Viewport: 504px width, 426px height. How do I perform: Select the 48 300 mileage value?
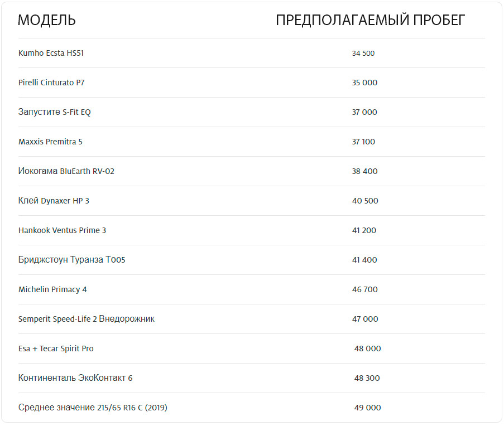[367, 378]
